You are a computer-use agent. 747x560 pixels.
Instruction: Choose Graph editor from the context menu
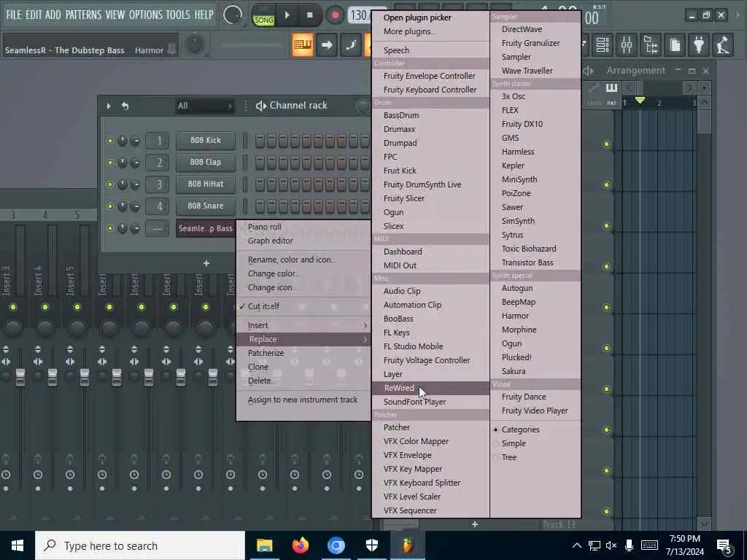coord(270,241)
